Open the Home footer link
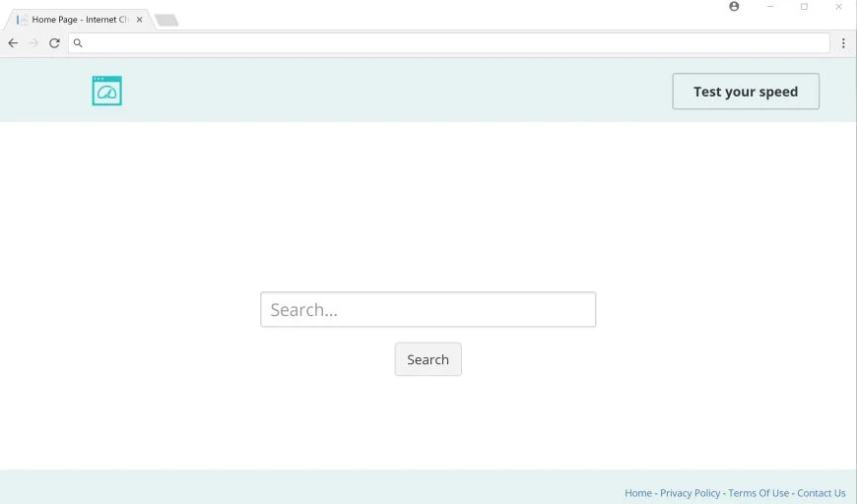 [x=638, y=493]
